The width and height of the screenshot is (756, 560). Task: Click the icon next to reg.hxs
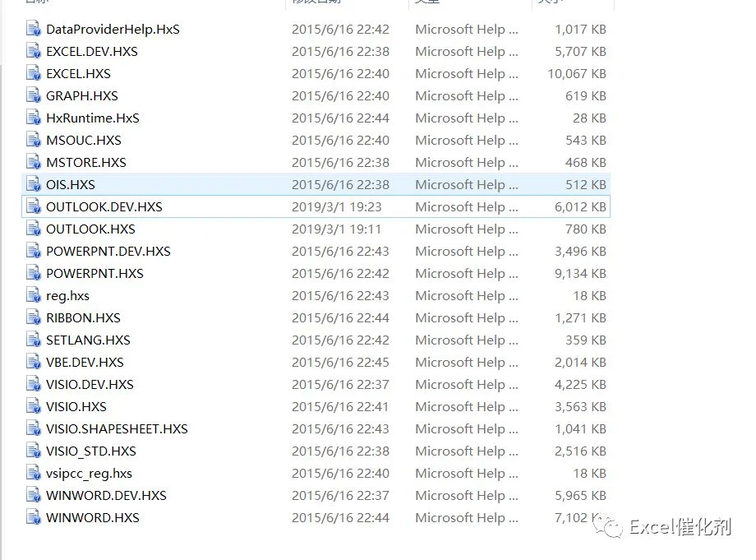34,295
